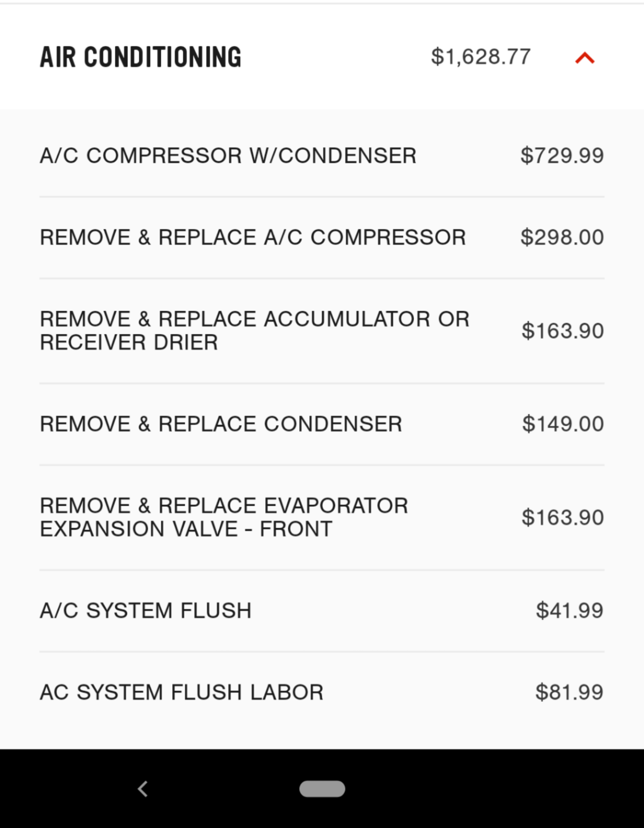This screenshot has height=828, width=644.
Task: Tap the $149.00 condenser price
Action: point(562,424)
